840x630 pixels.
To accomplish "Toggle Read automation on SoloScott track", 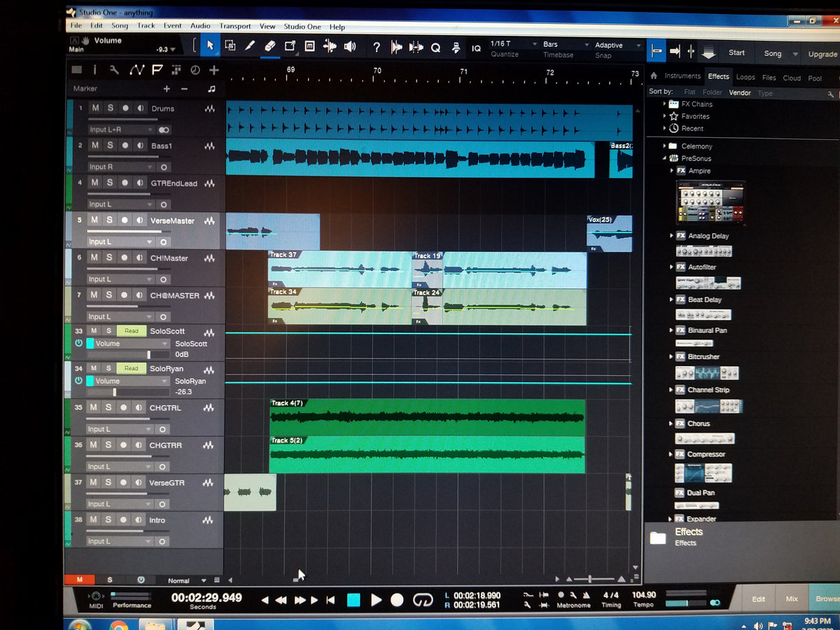I will pos(131,331).
